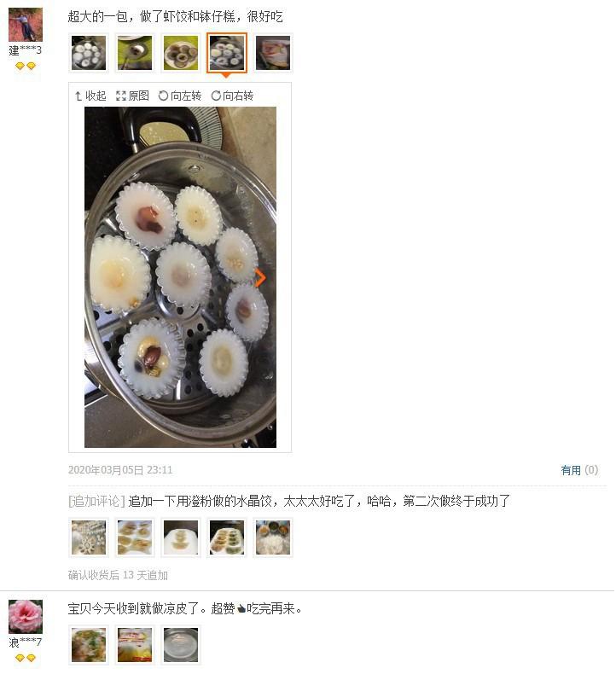Open fifth review thumbnail of package

click(x=273, y=53)
